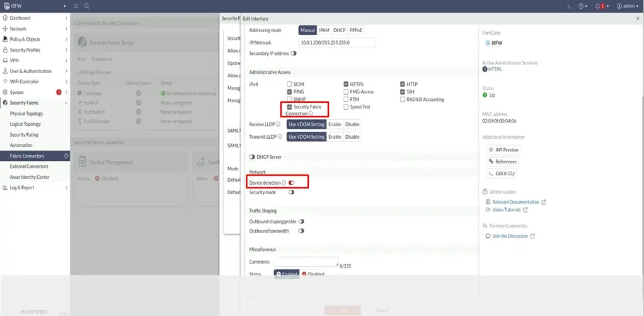Viewport: 644px width, 316px height.
Task: Collapse the Security Fabric menu
Action: (35, 103)
